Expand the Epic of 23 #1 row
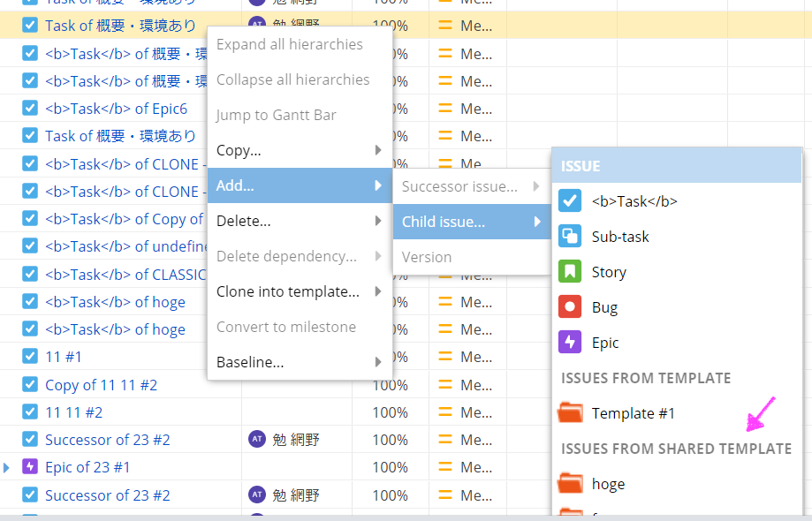This screenshot has height=521, width=812. click(x=7, y=467)
